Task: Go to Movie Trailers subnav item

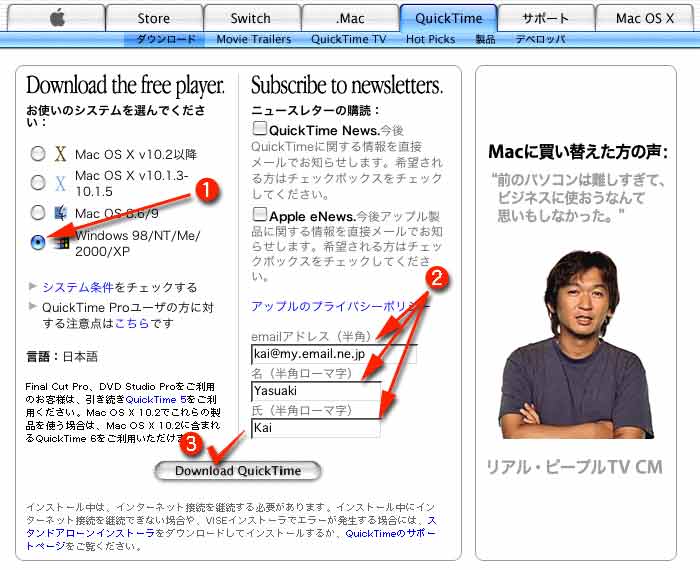Action: click(x=254, y=39)
